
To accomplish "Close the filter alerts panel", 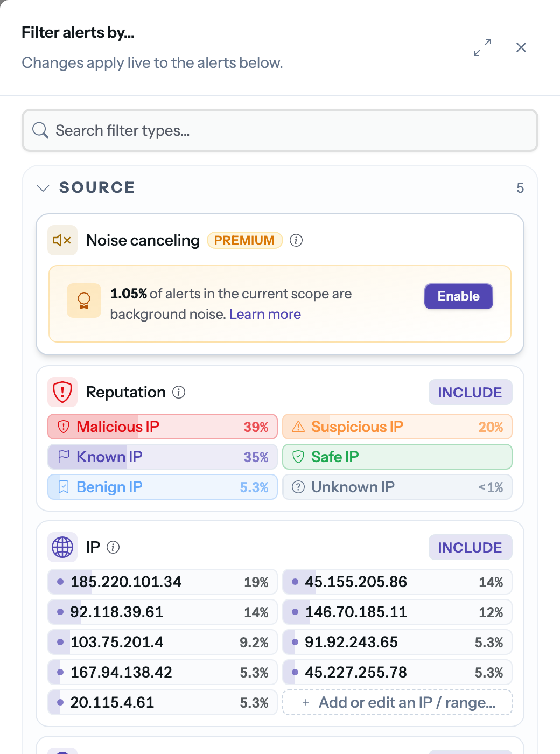I will point(521,47).
